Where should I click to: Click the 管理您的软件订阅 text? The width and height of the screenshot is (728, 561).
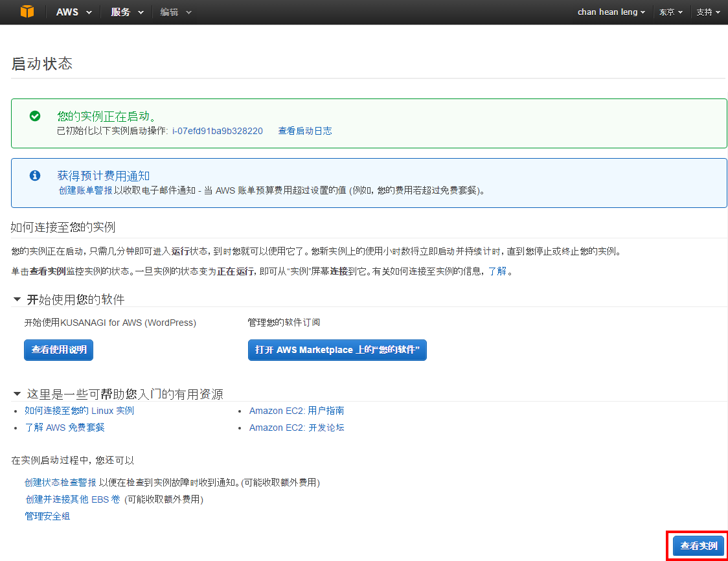tap(284, 323)
